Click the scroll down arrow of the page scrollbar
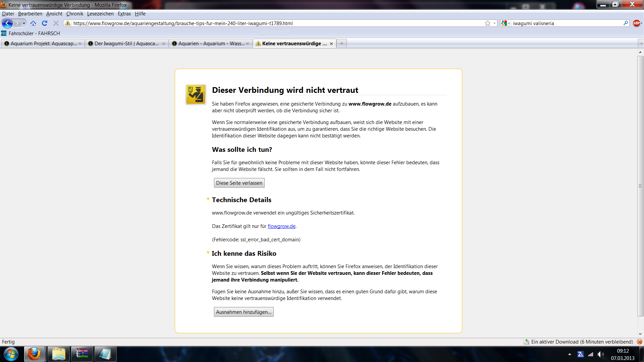Image resolution: width=644 pixels, height=362 pixels. click(640, 334)
